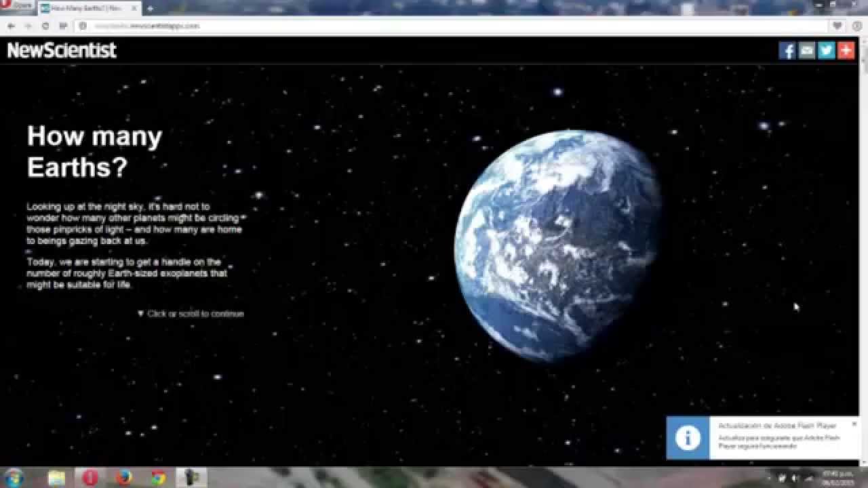Open a new tab with plus button
Viewport: 868px width, 488px height.
pyautogui.click(x=150, y=8)
